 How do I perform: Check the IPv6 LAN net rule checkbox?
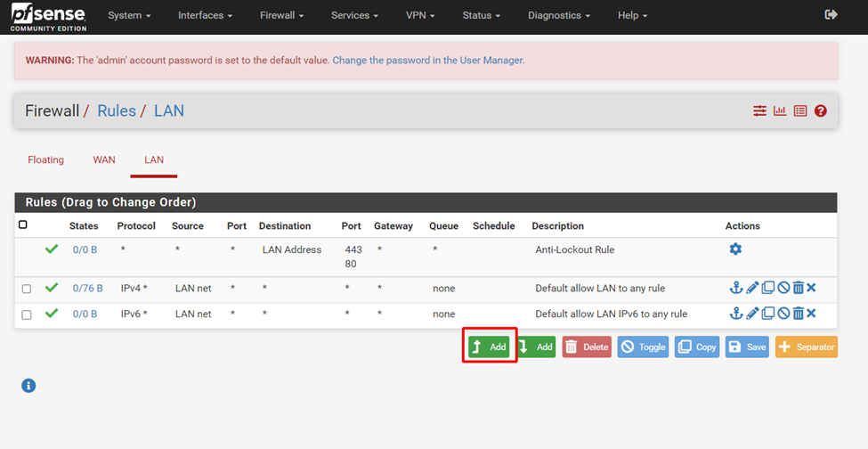pos(27,314)
